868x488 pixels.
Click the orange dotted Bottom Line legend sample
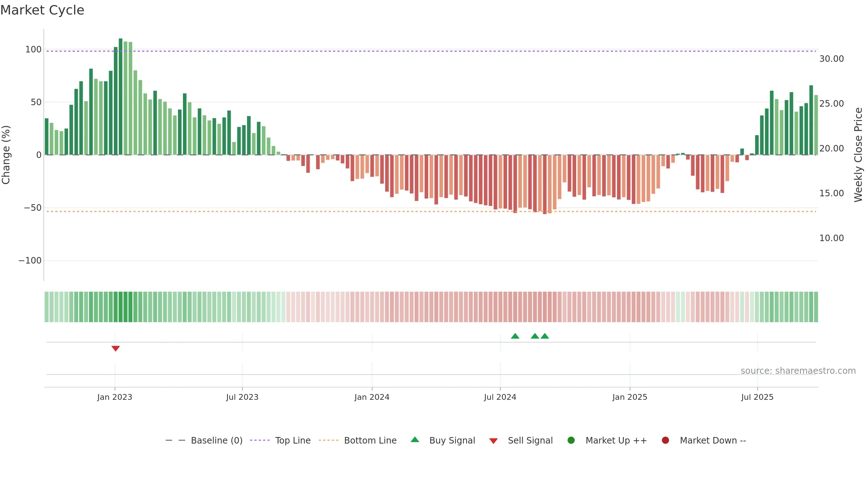(x=328, y=440)
